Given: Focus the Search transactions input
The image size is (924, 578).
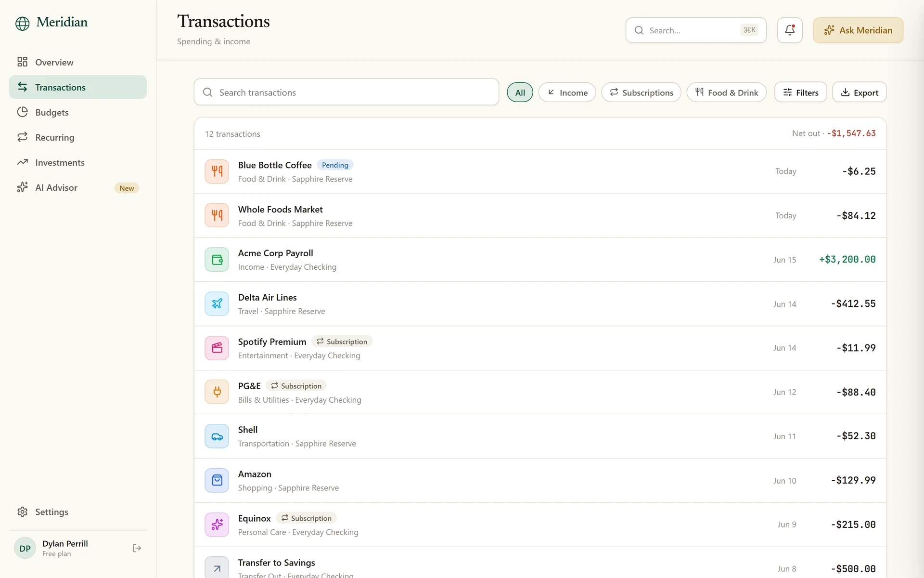Looking at the screenshot, I should (x=346, y=92).
